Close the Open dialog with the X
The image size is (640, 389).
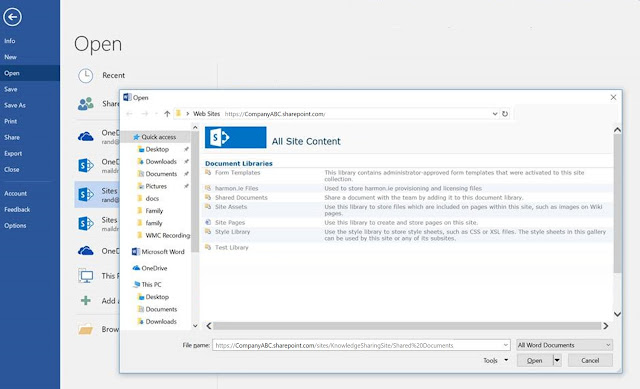pyautogui.click(x=613, y=97)
